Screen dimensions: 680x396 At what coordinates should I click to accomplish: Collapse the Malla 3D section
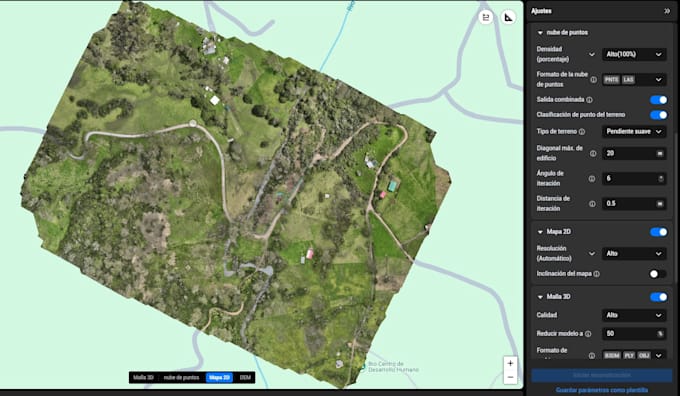pos(540,297)
